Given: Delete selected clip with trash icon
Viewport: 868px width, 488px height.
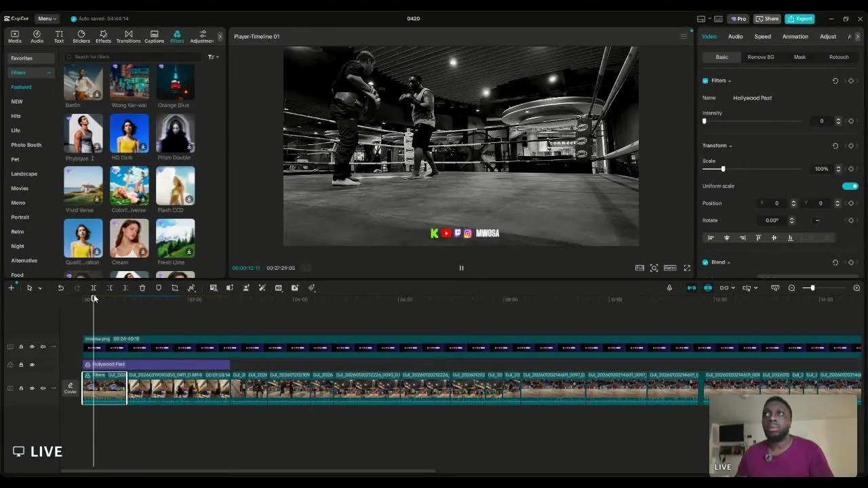Looking at the screenshot, I should [142, 288].
